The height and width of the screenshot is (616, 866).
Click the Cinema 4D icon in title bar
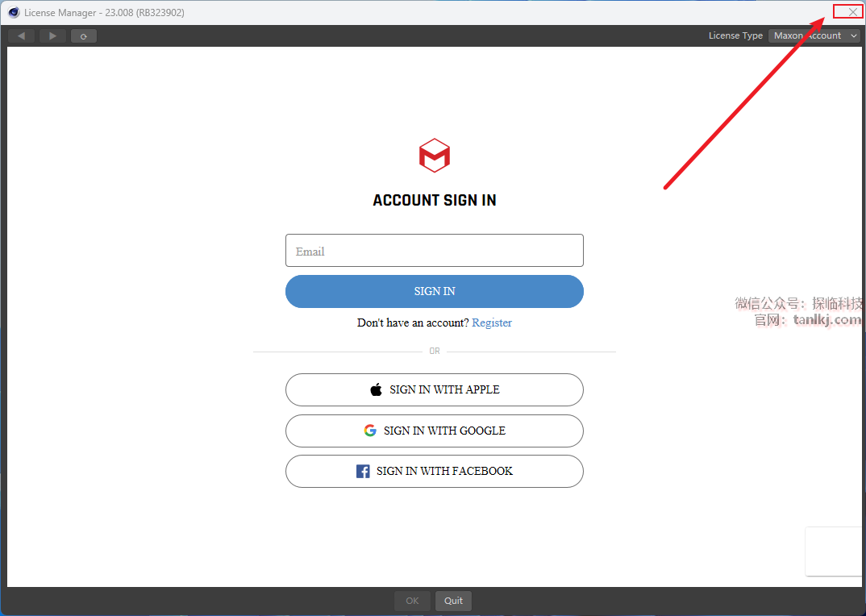pyautogui.click(x=14, y=12)
